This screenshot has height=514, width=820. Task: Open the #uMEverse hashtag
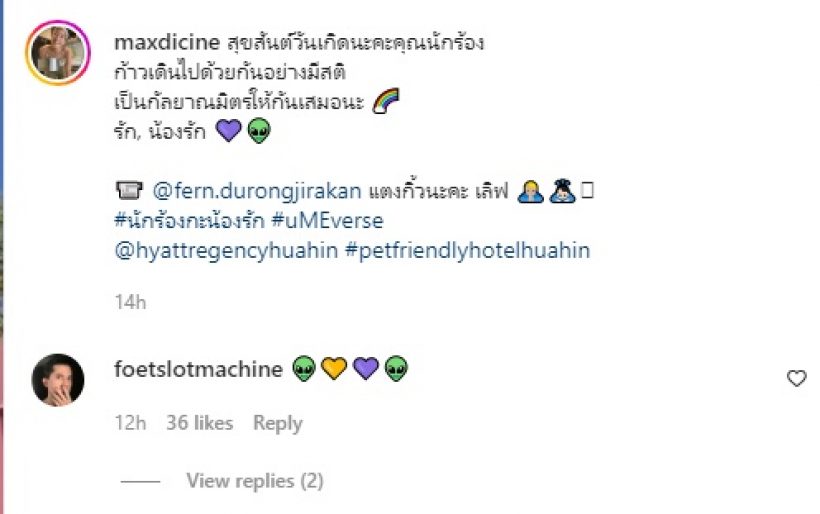[x=328, y=221]
